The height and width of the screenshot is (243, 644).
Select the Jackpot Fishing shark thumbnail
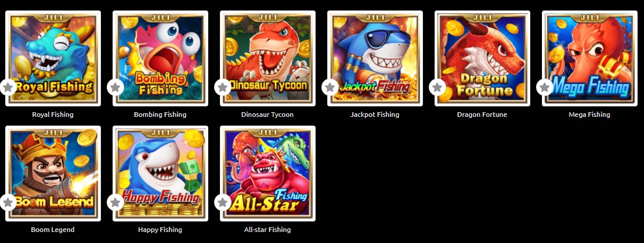375,59
